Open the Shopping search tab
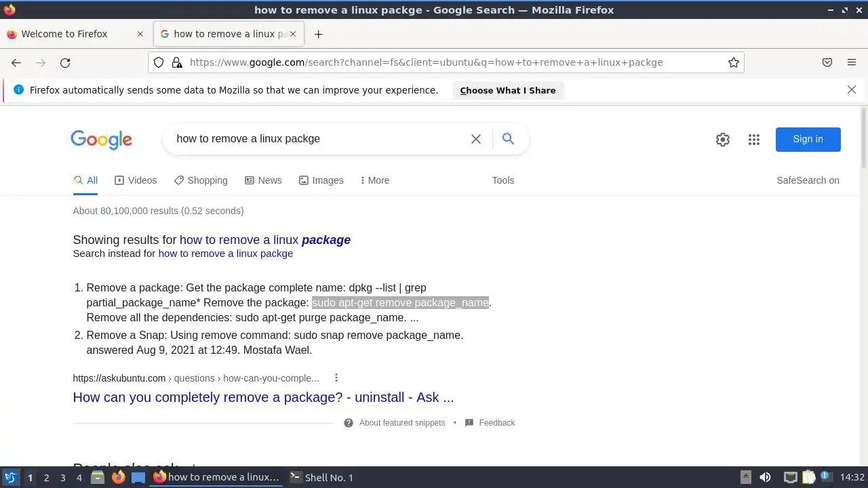Screen dimensions: 868x488 (x=201, y=180)
